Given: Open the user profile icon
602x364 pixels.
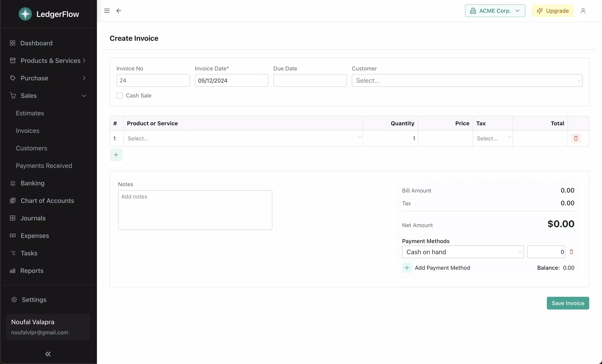Looking at the screenshot, I should (x=583, y=11).
